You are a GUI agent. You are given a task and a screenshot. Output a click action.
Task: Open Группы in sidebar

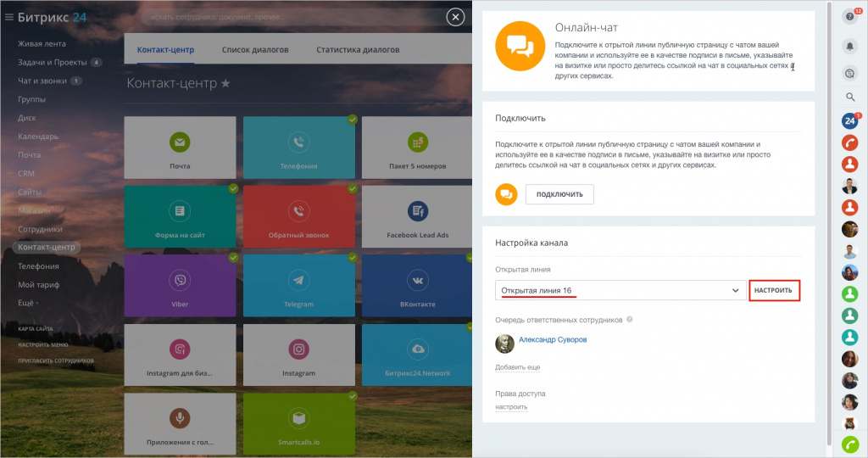tap(31, 99)
